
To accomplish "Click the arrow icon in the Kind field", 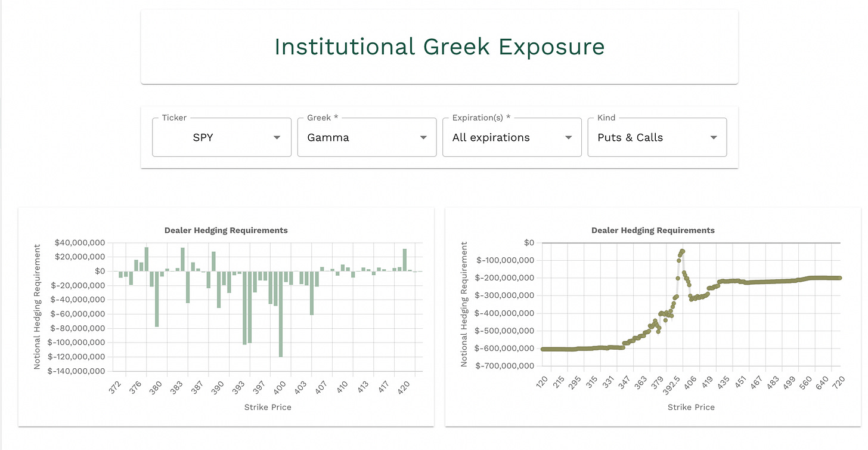I will pyautogui.click(x=714, y=138).
